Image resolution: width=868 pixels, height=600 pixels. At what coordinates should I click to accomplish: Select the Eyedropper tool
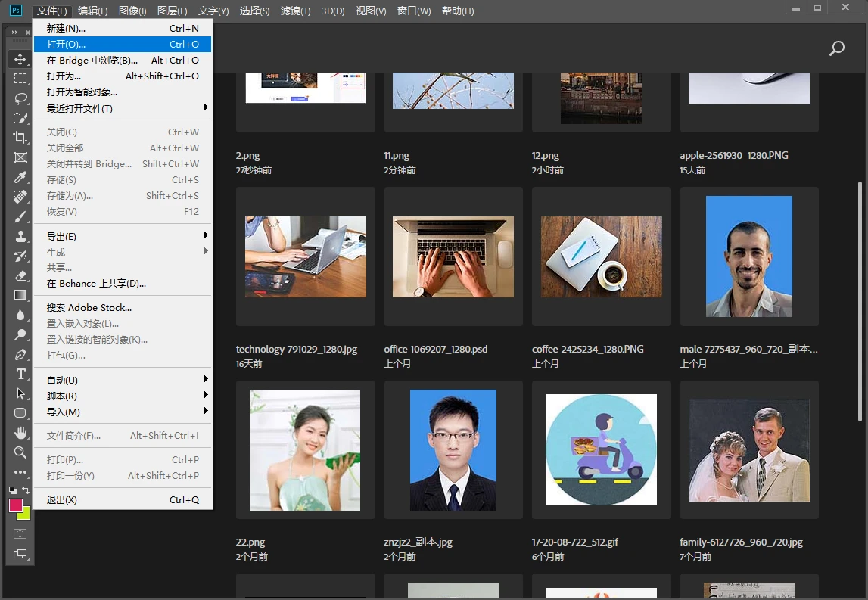[20, 177]
